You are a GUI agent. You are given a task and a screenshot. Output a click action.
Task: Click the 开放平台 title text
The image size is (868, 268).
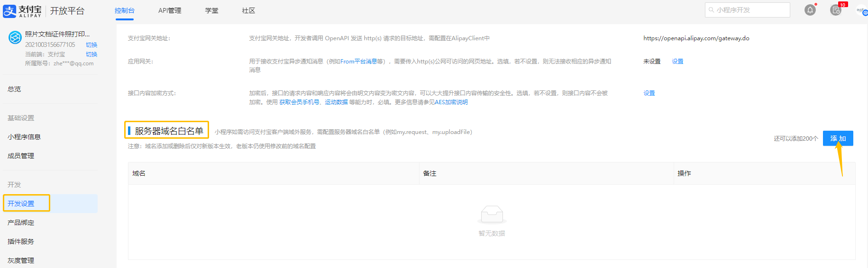[x=67, y=11]
